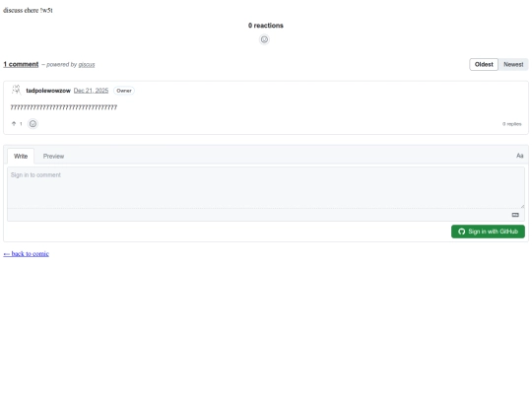The image size is (532, 399).
Task: Switch to the Preview tab
Action: 53,156
